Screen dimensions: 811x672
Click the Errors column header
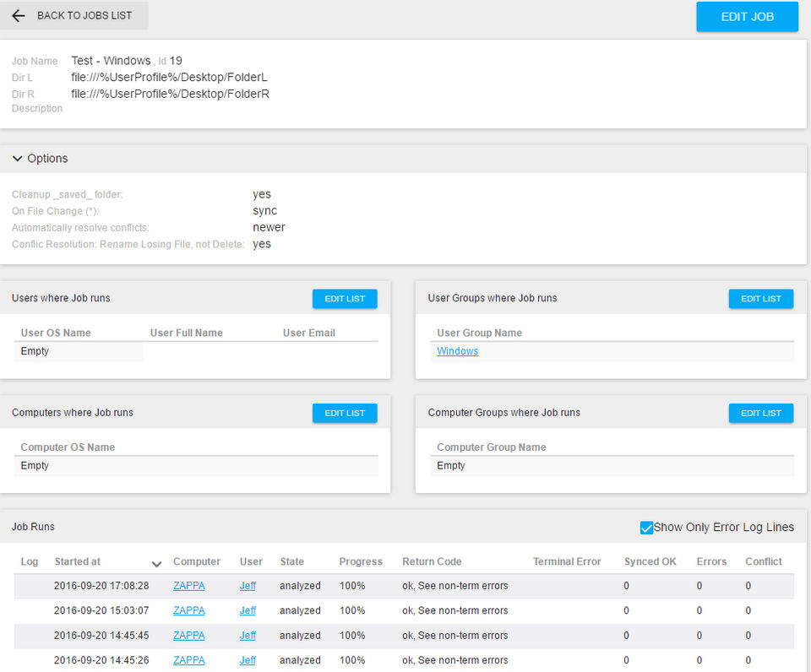click(711, 561)
